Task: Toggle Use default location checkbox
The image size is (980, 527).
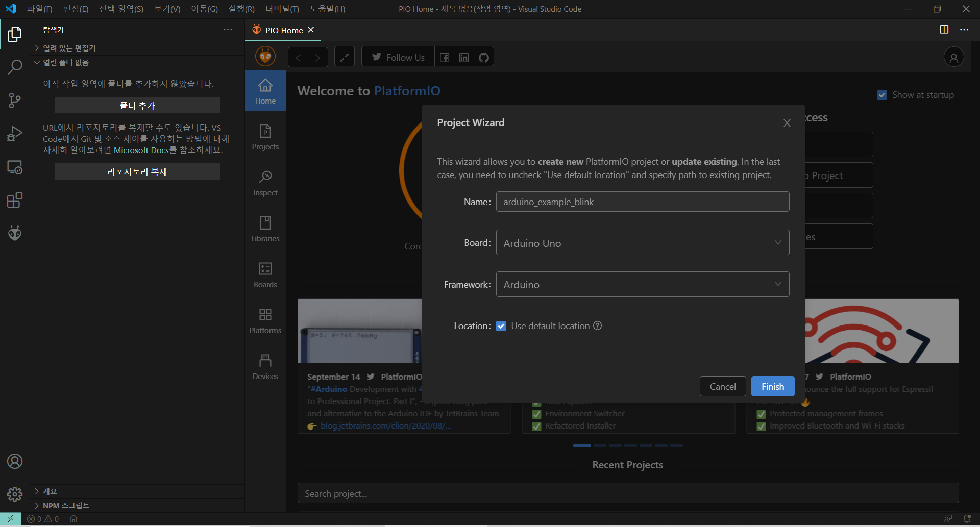Action: (501, 326)
